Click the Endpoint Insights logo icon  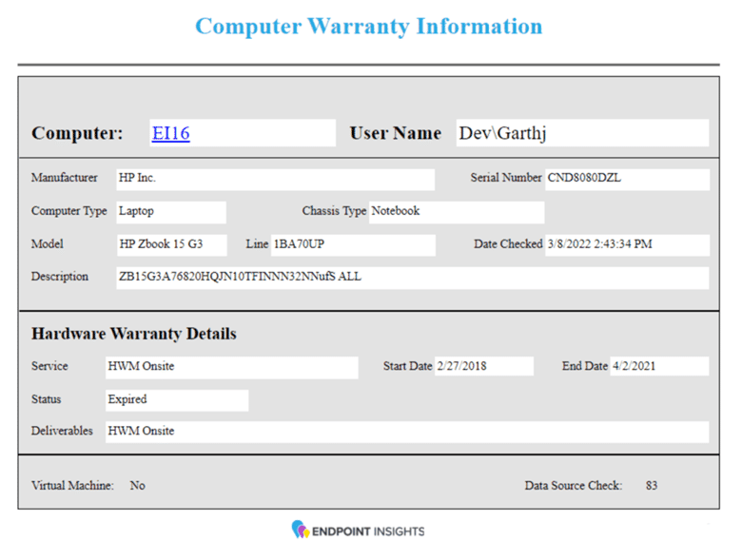pyautogui.click(x=301, y=530)
